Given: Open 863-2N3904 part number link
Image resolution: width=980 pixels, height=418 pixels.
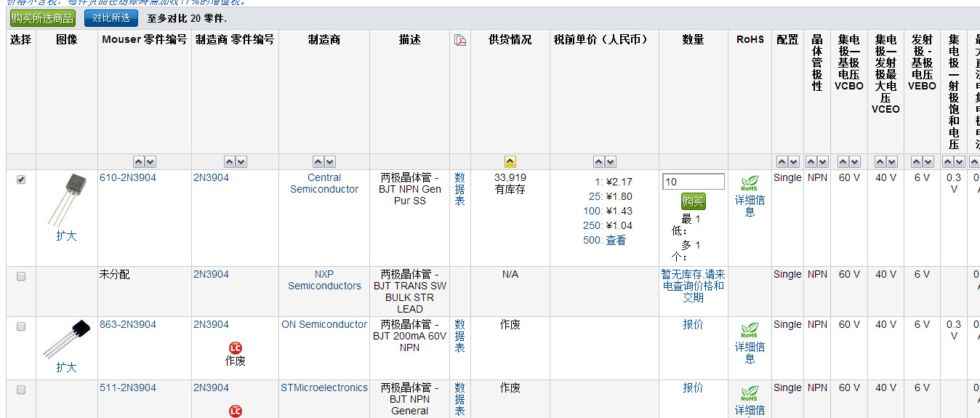Looking at the screenshot, I should click(128, 325).
